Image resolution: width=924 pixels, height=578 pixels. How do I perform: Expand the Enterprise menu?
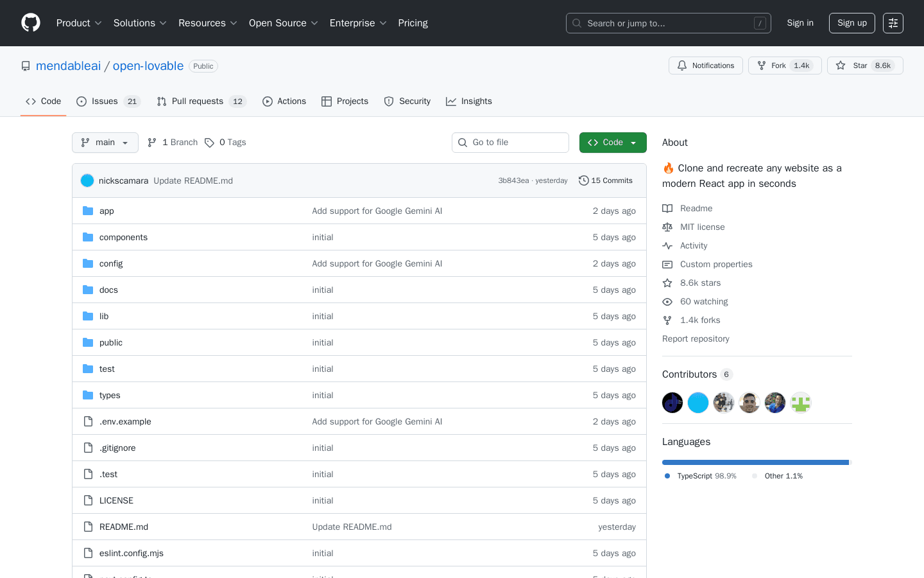(358, 23)
